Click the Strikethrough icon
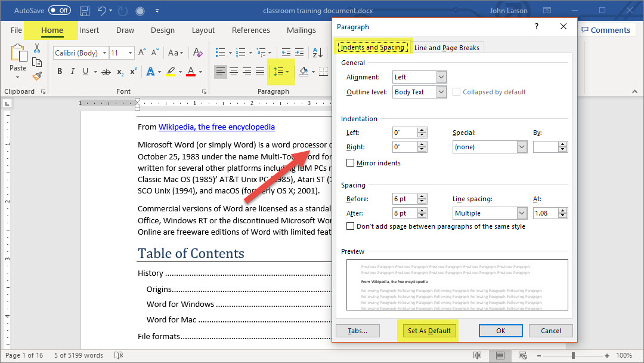The width and height of the screenshot is (644, 363). tap(106, 72)
